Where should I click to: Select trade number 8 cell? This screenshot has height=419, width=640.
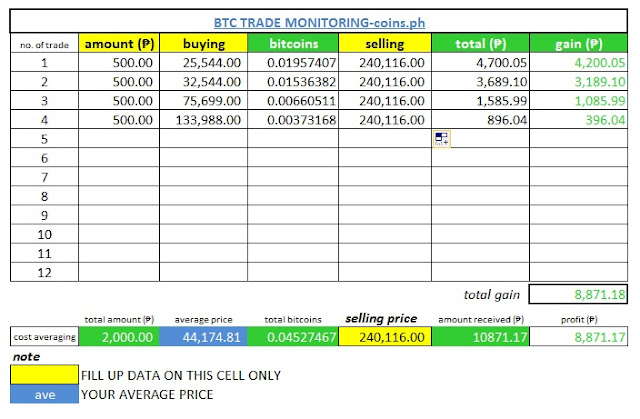pyautogui.click(x=44, y=196)
